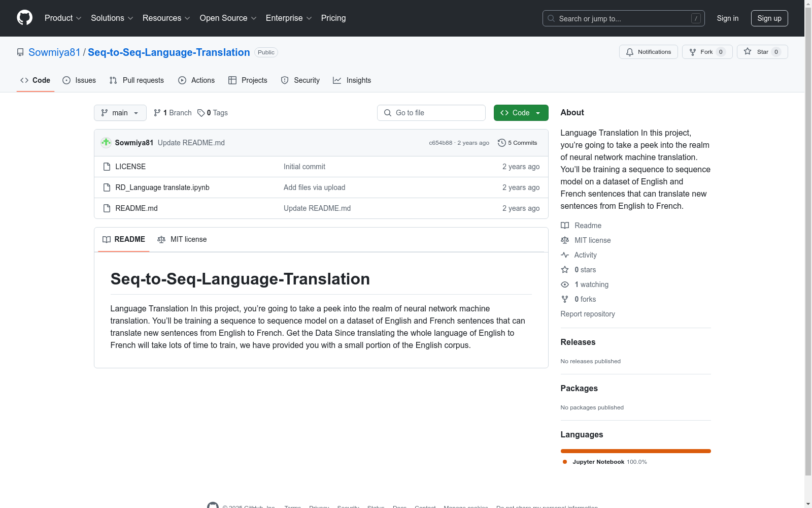Select the README tab
Viewport: 812px width, 508px height.
(x=124, y=239)
